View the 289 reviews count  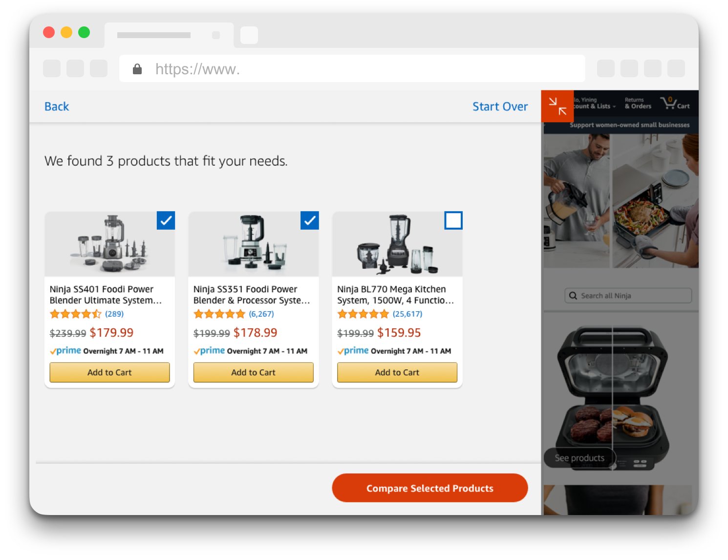click(x=114, y=314)
